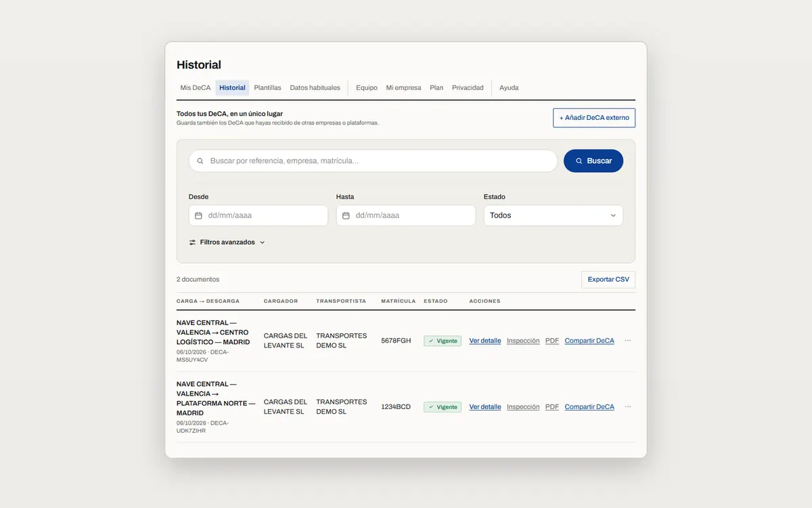The image size is (812, 508).
Task: Click Inspección link in 5678FGH row
Action: pyautogui.click(x=523, y=341)
